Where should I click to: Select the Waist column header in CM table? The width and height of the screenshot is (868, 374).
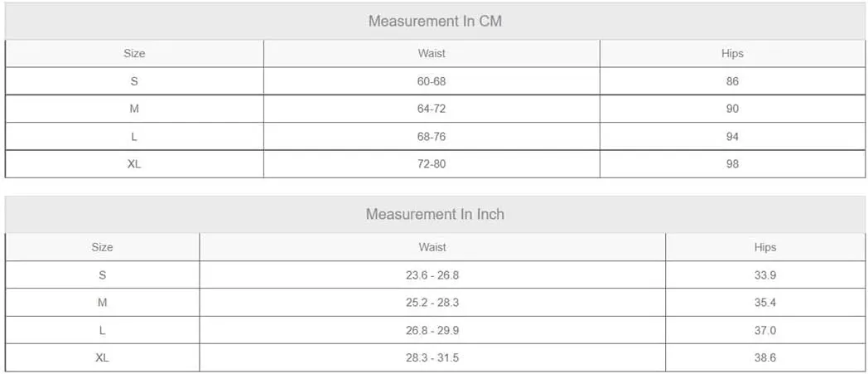pyautogui.click(x=432, y=54)
